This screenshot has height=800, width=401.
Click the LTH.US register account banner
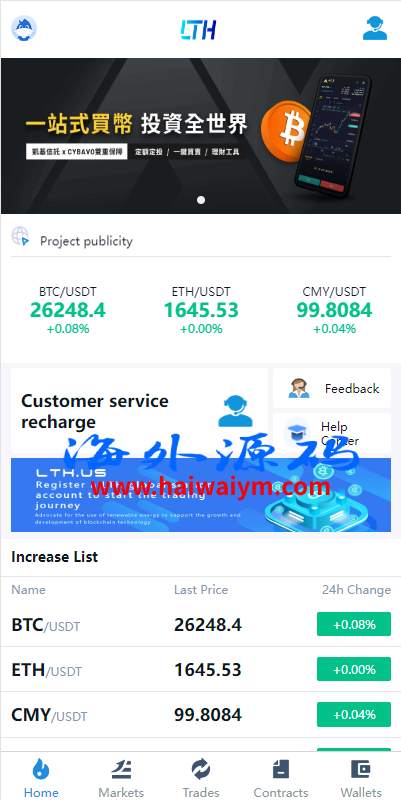coord(201,495)
